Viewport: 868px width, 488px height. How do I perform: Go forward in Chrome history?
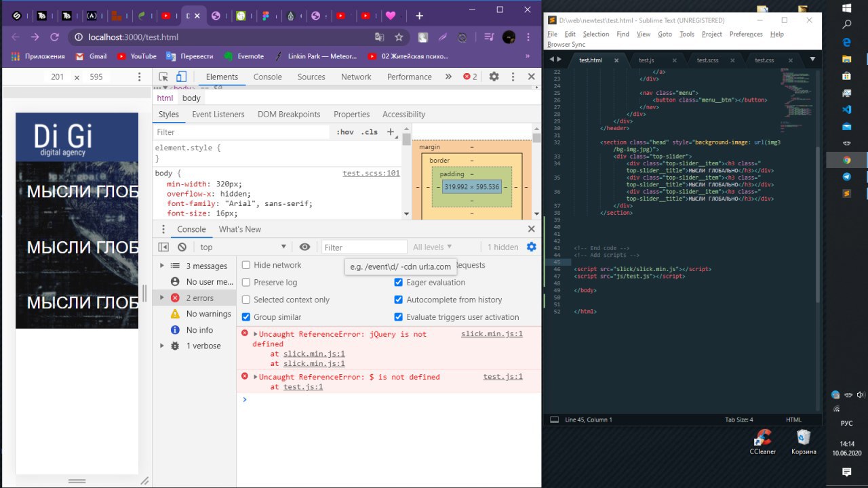pyautogui.click(x=35, y=37)
